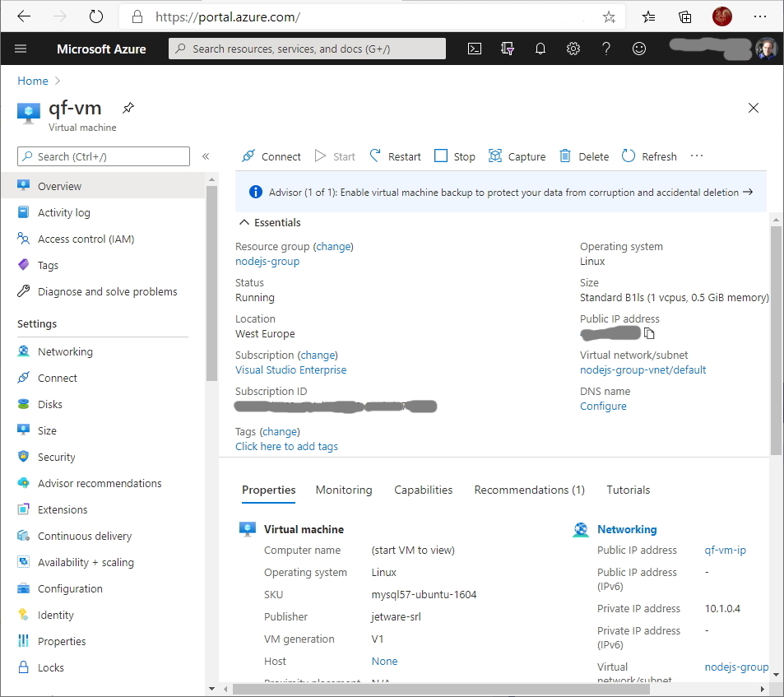Image resolution: width=784 pixels, height=697 pixels.
Task: Click the feedback smiley icon
Action: pyautogui.click(x=639, y=49)
